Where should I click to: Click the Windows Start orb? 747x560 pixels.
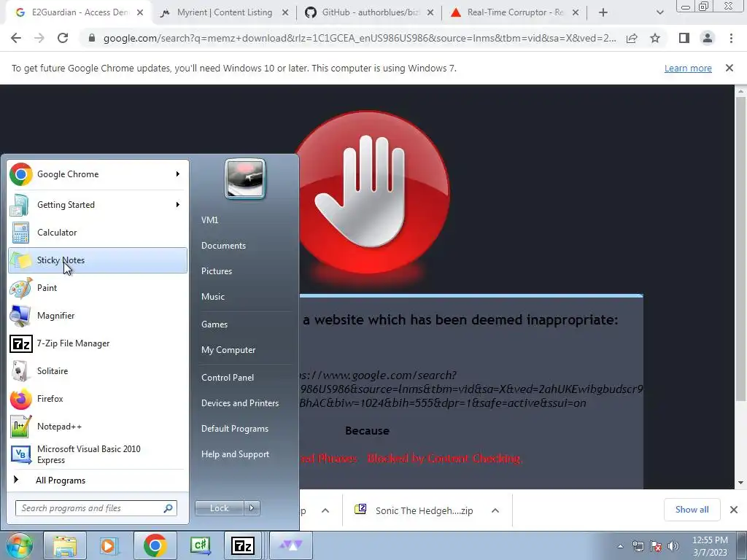(18, 545)
